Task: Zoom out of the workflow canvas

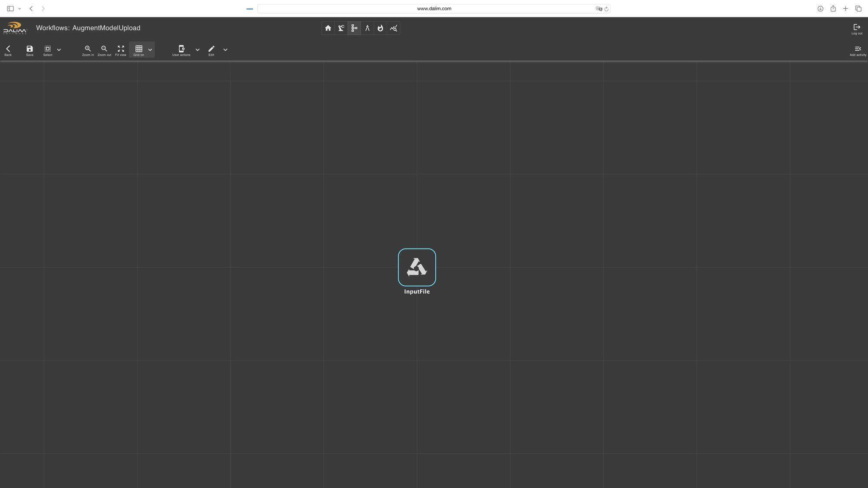Action: click(104, 49)
